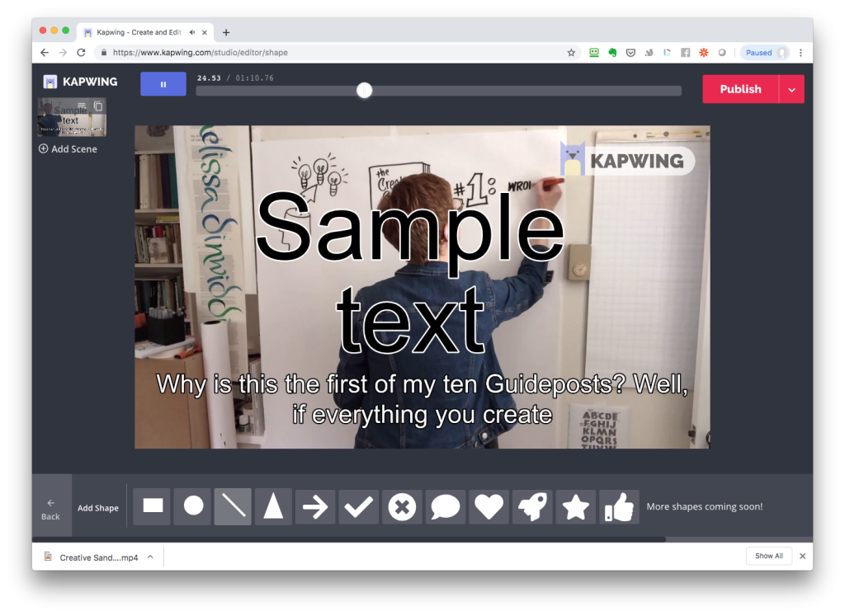845x616 pixels.
Task: Open options for Creative Sand mp4 download
Action: tap(150, 557)
